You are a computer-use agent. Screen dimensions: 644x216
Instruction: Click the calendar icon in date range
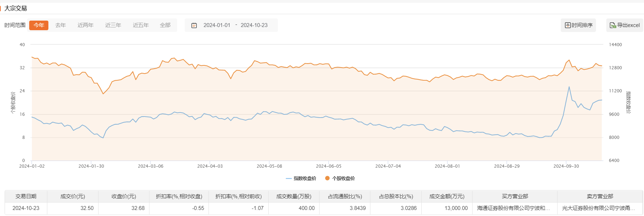click(x=194, y=25)
